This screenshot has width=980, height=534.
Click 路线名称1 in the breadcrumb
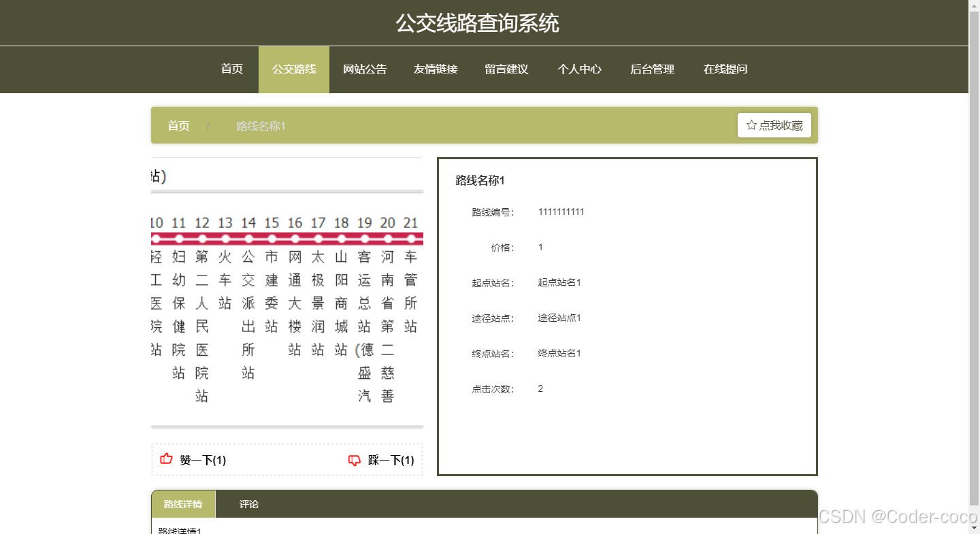pos(261,127)
